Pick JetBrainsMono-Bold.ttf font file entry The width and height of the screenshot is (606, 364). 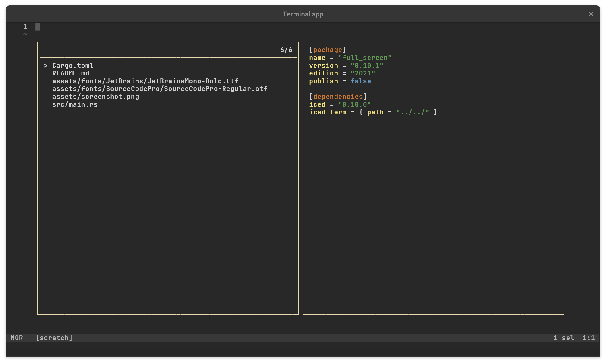click(x=145, y=81)
